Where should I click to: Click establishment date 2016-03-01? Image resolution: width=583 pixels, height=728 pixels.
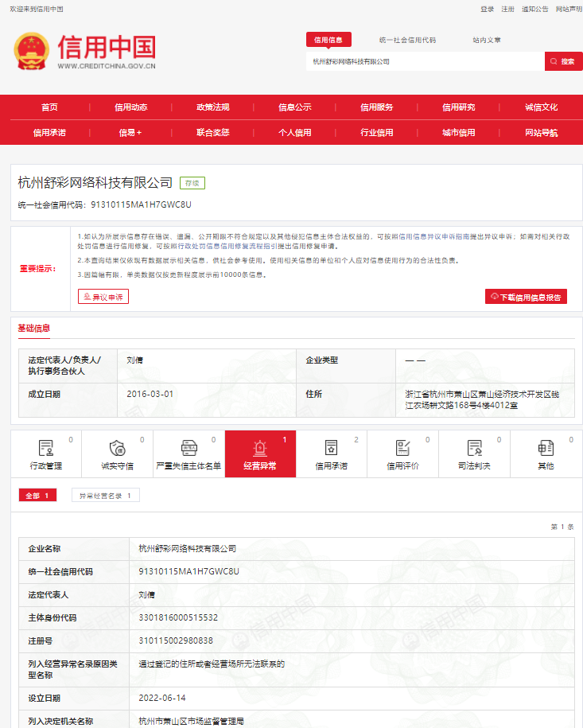point(150,394)
